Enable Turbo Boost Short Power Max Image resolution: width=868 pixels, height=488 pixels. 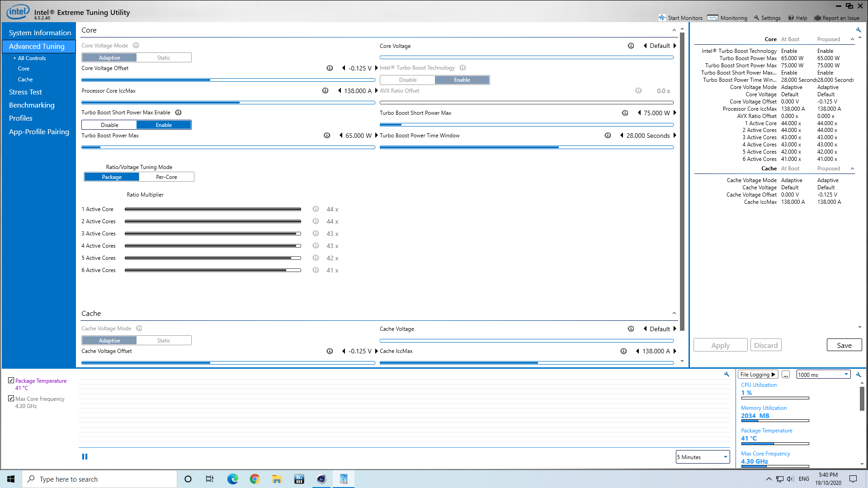tap(164, 125)
